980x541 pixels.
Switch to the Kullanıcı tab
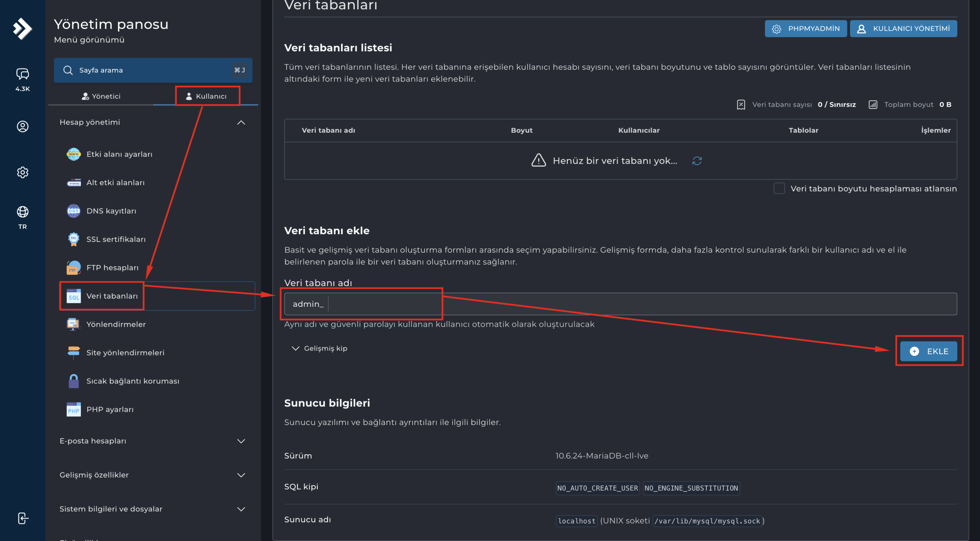pos(207,96)
